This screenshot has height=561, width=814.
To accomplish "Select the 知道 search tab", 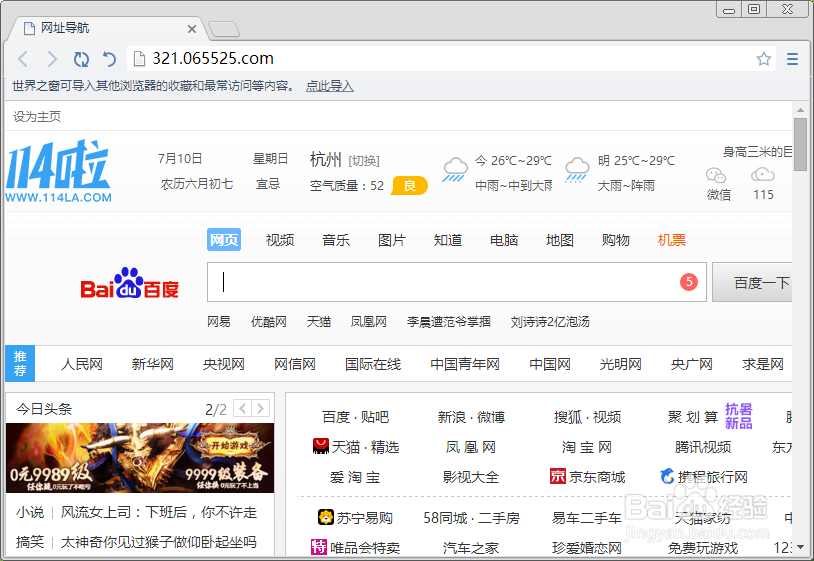I will [x=448, y=240].
